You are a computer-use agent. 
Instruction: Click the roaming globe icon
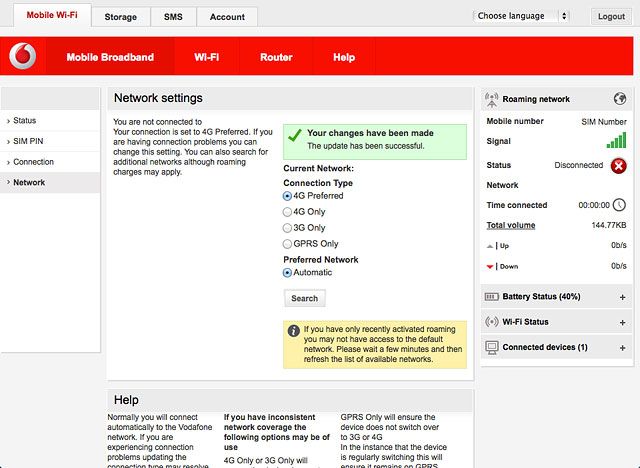tap(620, 98)
